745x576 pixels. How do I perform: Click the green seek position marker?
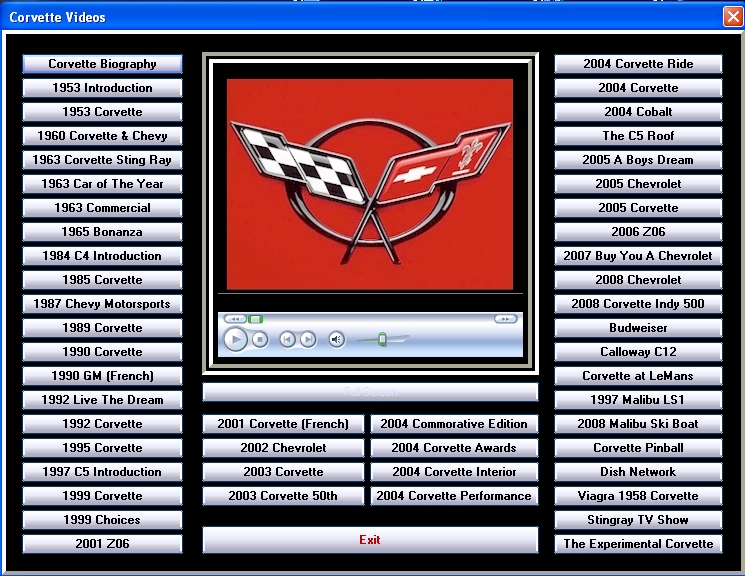click(x=256, y=319)
